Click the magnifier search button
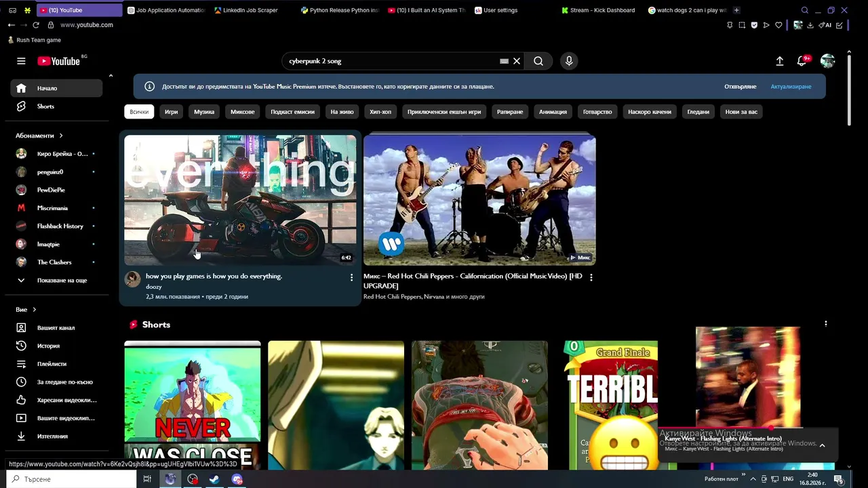868x488 pixels. pyautogui.click(x=538, y=61)
